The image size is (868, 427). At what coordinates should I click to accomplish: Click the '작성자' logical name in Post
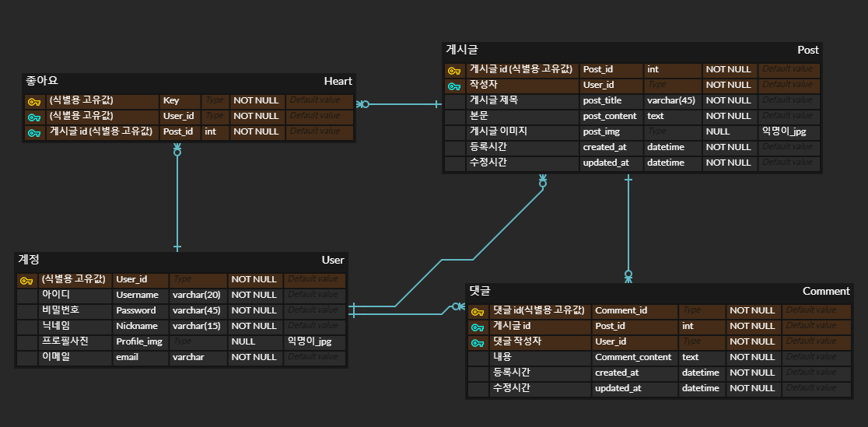(484, 86)
